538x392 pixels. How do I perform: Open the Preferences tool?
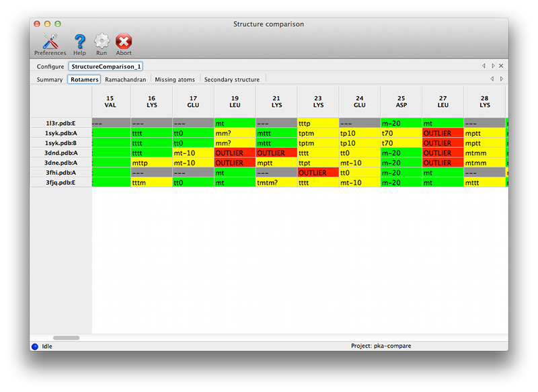[x=50, y=44]
